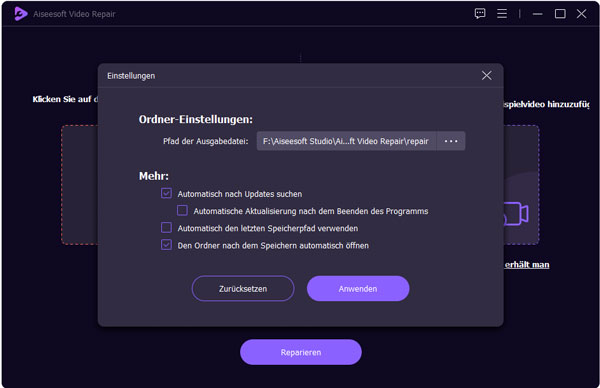Click the output file path field
This screenshot has width=600, height=388.
point(346,141)
